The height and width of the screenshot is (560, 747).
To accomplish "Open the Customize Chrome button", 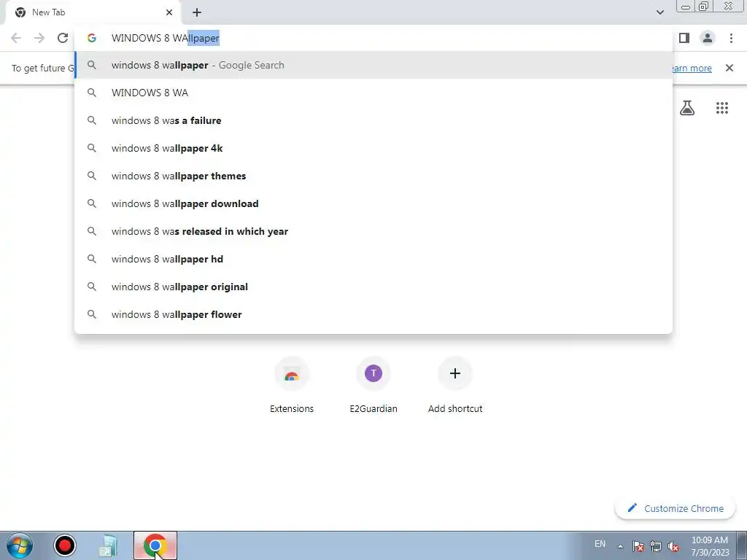I will coord(676,508).
